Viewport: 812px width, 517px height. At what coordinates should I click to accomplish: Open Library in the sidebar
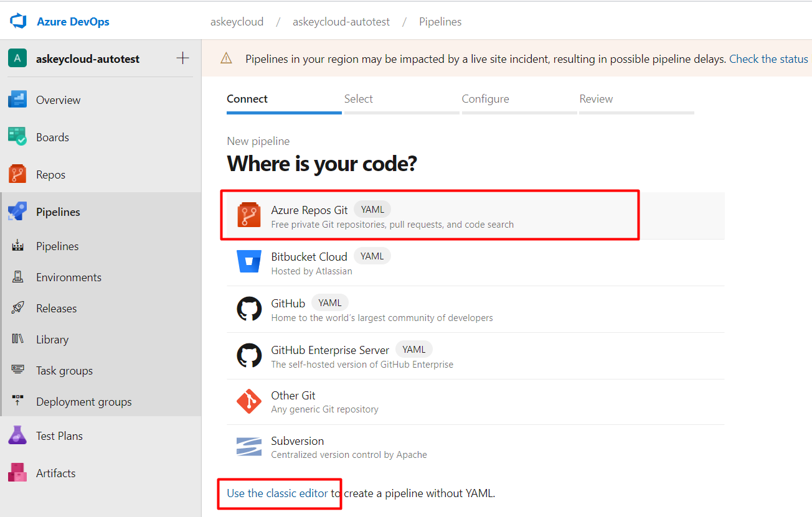(x=101, y=339)
